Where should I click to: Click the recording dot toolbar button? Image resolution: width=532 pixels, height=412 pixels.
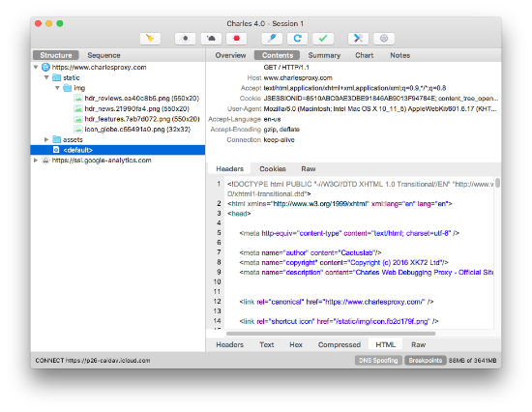186,39
